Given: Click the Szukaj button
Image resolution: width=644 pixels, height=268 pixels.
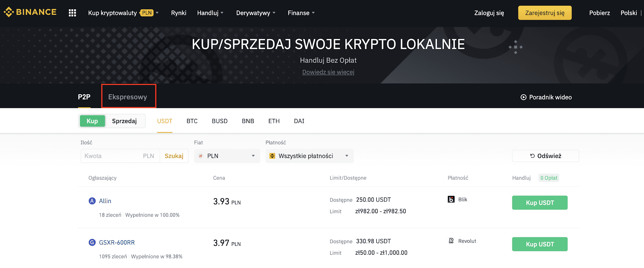Looking at the screenshot, I should click(x=174, y=156).
